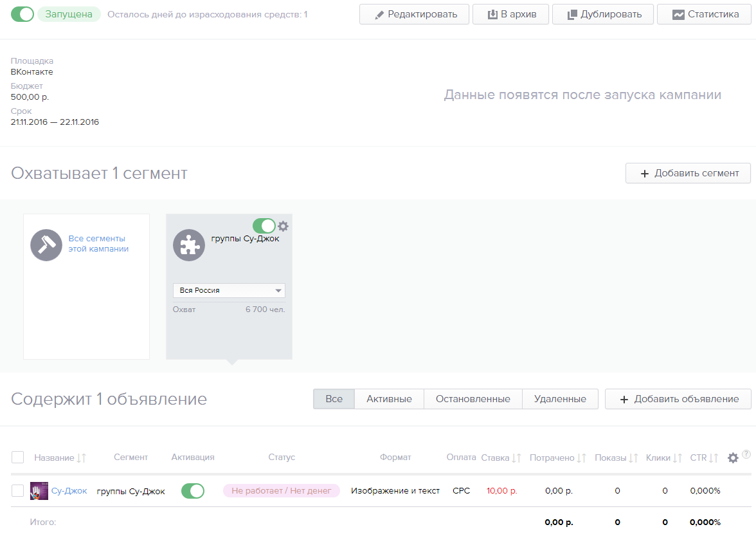Screen dimensions: 756x536
Task: Click the Дублировать button
Action: tap(603, 14)
